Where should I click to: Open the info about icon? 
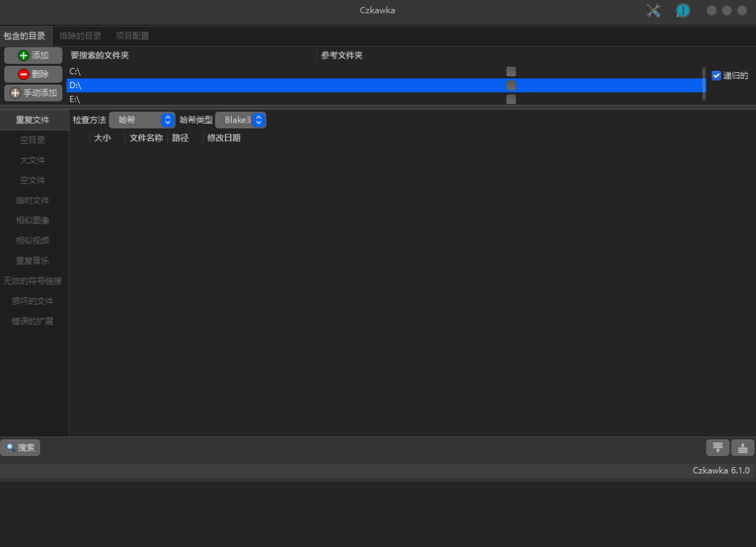(x=682, y=11)
